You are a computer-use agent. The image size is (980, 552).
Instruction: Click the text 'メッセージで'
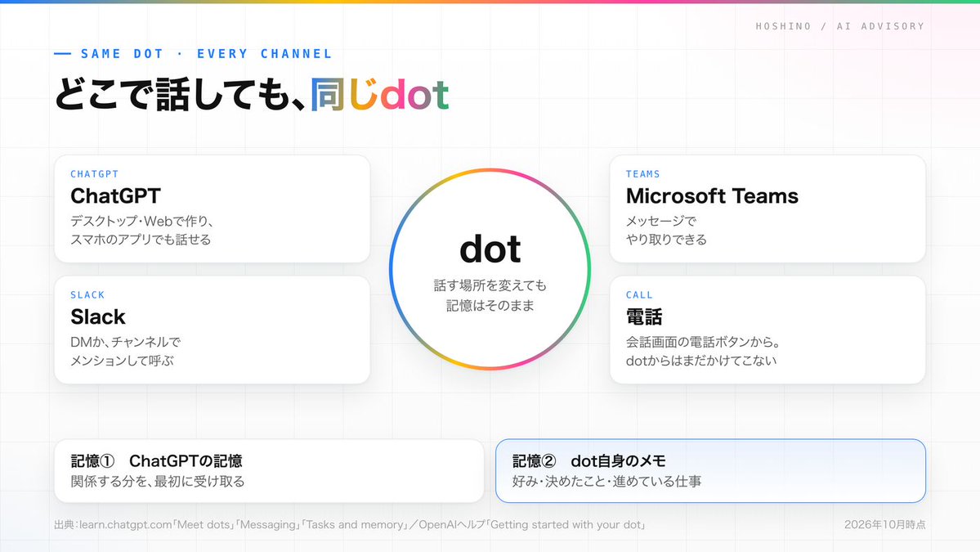coord(661,221)
